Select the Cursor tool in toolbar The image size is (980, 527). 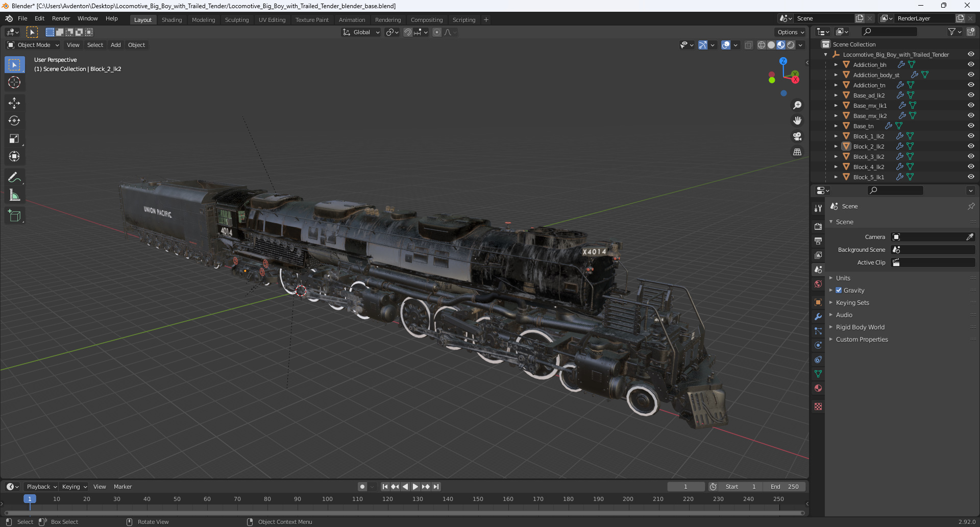(x=14, y=82)
